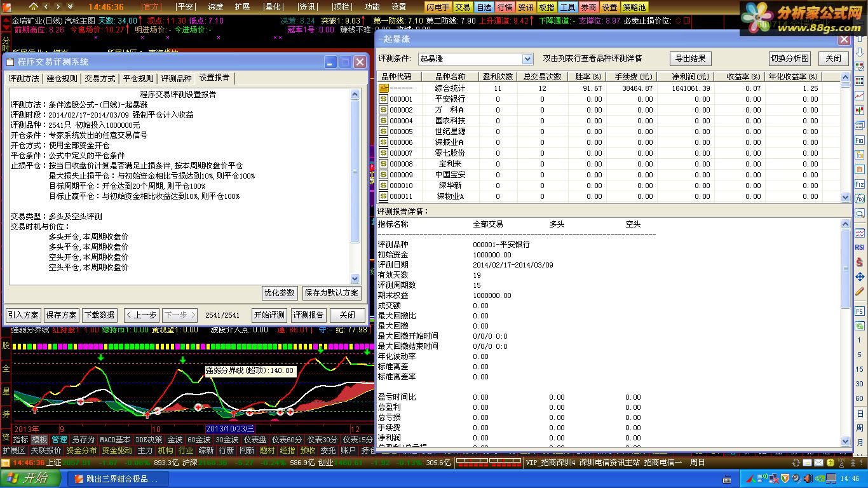Click the icon beside 000001 平安银行
Image resolution: width=868 pixels, height=488 pixels.
coord(384,99)
